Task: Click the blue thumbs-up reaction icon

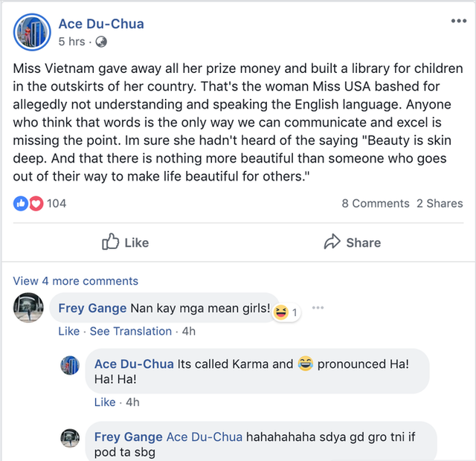Action: pyautogui.click(x=22, y=203)
